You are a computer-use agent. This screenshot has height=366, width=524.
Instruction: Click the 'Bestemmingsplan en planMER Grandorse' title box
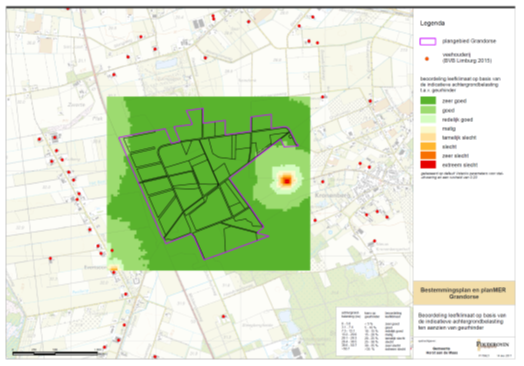464,293
